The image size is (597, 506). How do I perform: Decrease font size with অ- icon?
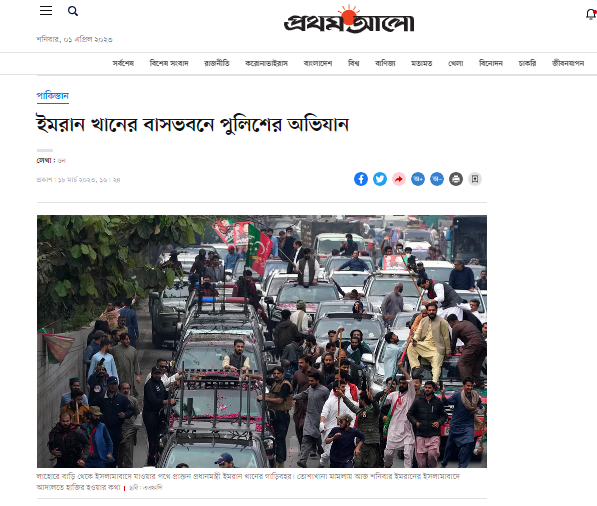437,179
